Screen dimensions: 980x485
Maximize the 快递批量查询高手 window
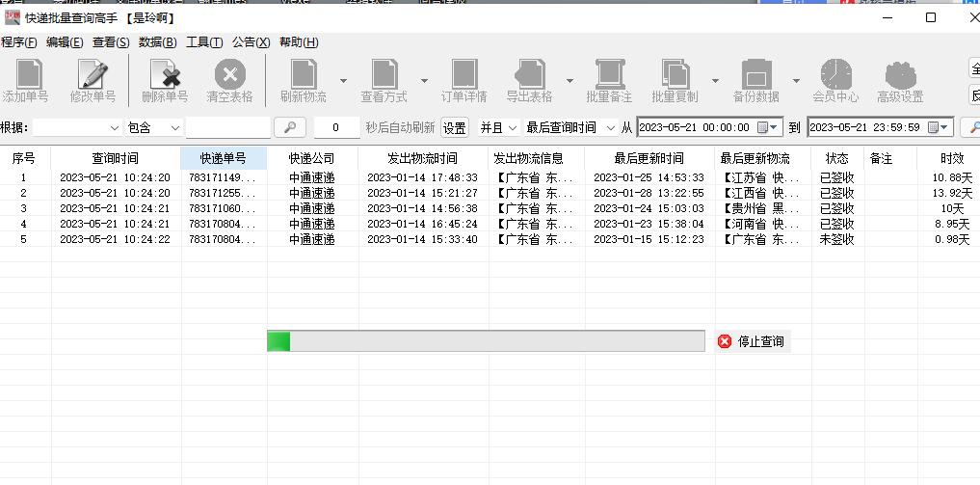(931, 17)
